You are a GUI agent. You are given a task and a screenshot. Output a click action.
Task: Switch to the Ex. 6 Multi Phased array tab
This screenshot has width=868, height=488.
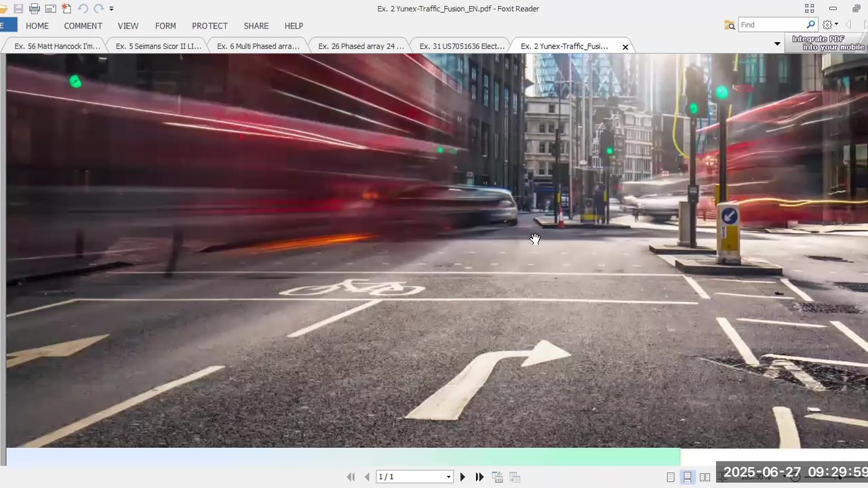point(258,46)
